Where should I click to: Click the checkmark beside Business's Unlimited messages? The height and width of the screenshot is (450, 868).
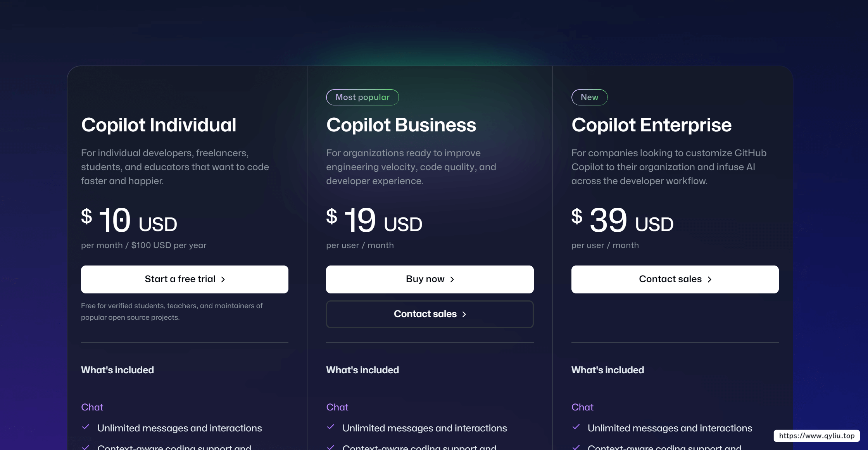tap(331, 427)
